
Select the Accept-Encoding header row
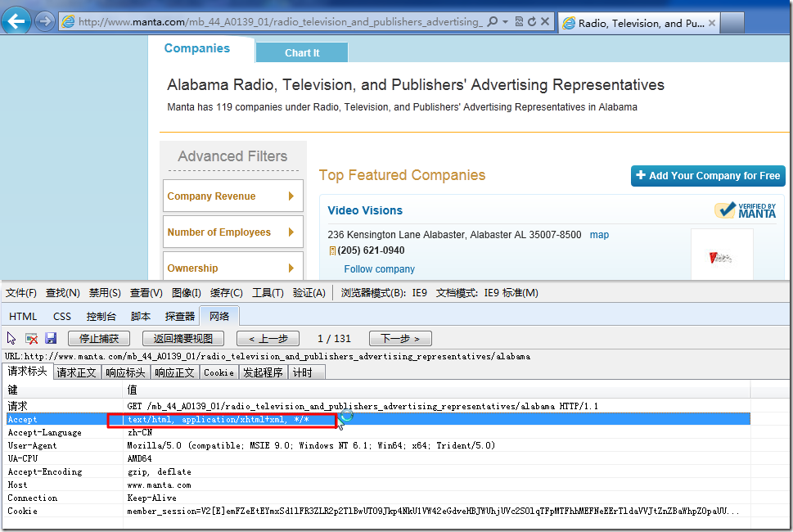click(x=378, y=471)
